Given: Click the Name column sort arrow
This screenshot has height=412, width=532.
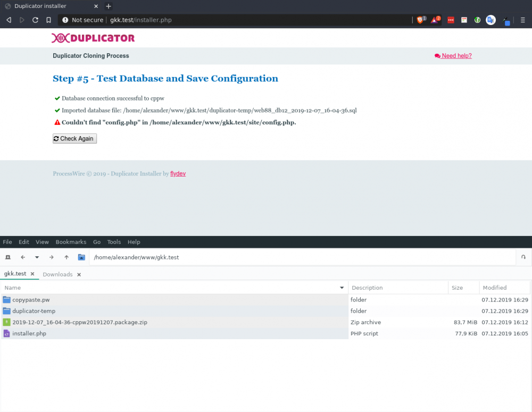Looking at the screenshot, I should [342, 288].
